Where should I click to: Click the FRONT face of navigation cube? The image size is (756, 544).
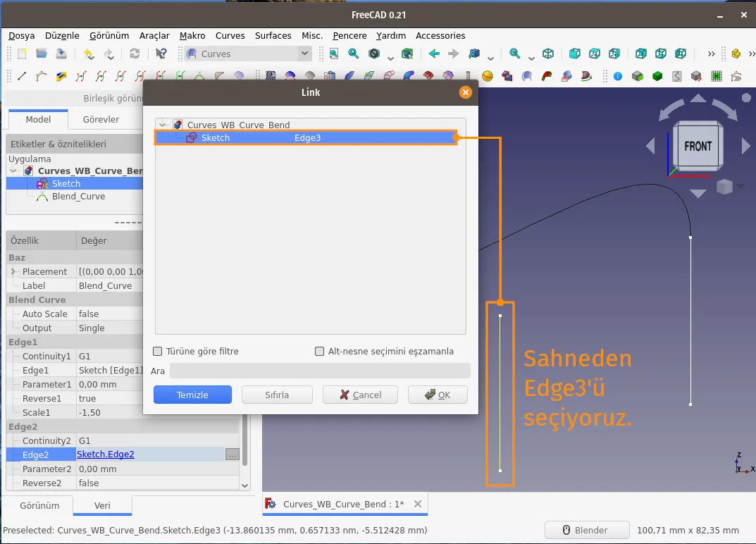tap(698, 146)
